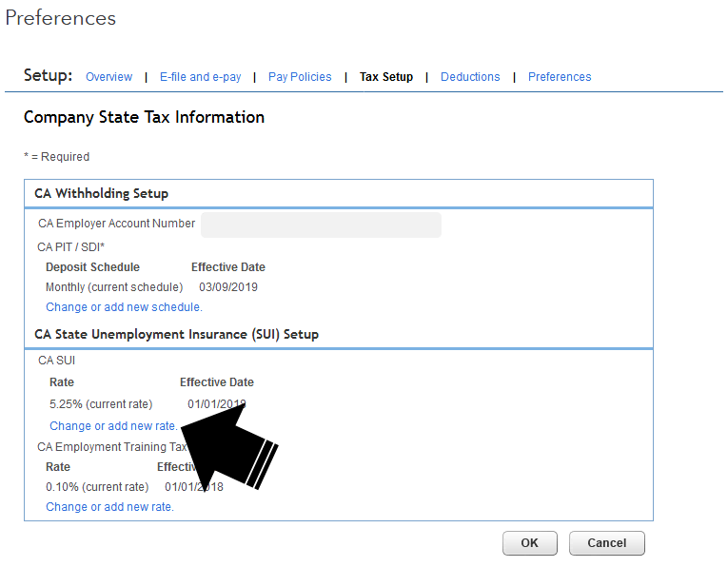Change or add Employment Training Tax rate

click(x=109, y=507)
